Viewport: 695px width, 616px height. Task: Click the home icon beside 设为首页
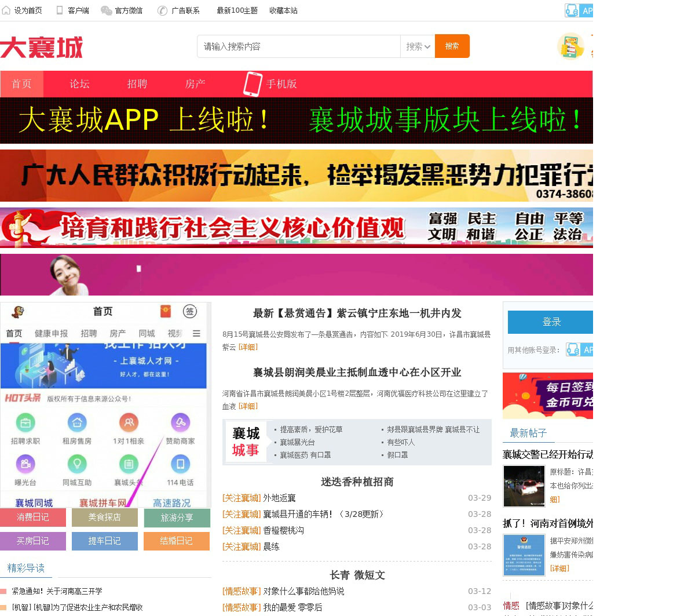(6, 10)
